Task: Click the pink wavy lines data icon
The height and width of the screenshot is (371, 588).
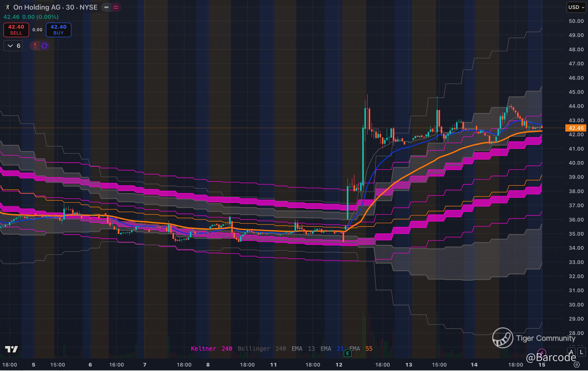Action: point(116,7)
